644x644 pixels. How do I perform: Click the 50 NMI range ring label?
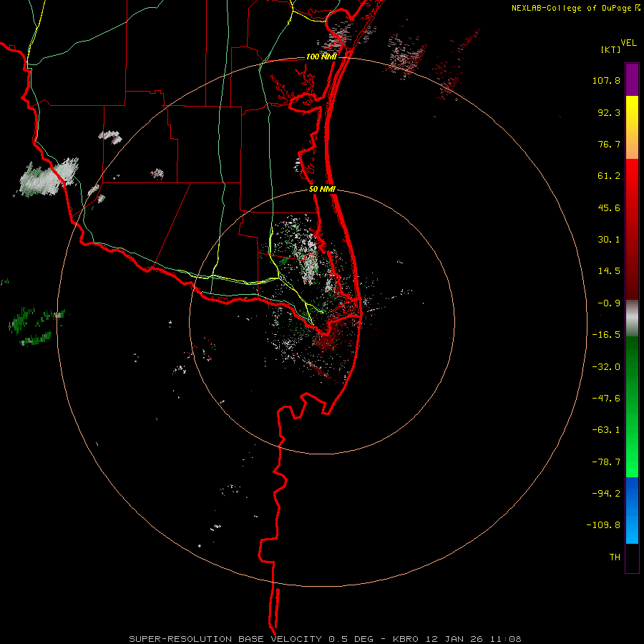322,190
